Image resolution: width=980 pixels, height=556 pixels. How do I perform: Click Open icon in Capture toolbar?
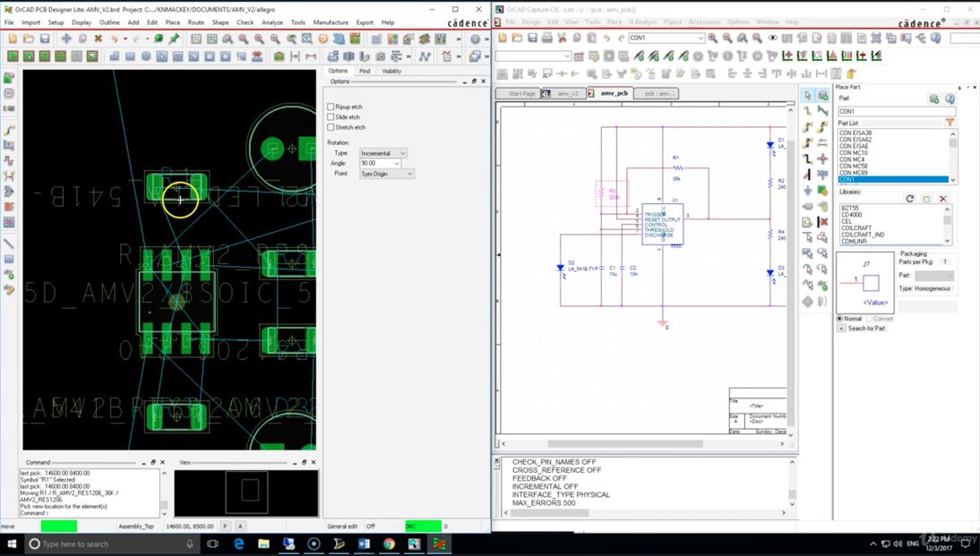click(517, 38)
